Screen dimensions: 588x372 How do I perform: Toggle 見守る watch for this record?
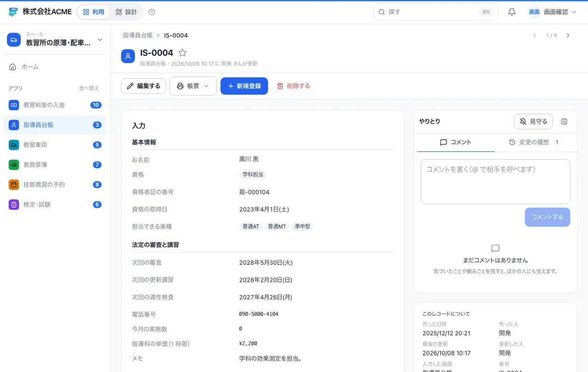tap(533, 121)
